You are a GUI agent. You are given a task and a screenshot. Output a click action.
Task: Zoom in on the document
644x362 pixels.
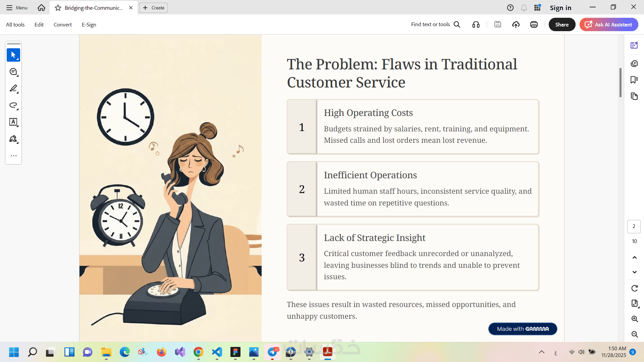[634, 319]
